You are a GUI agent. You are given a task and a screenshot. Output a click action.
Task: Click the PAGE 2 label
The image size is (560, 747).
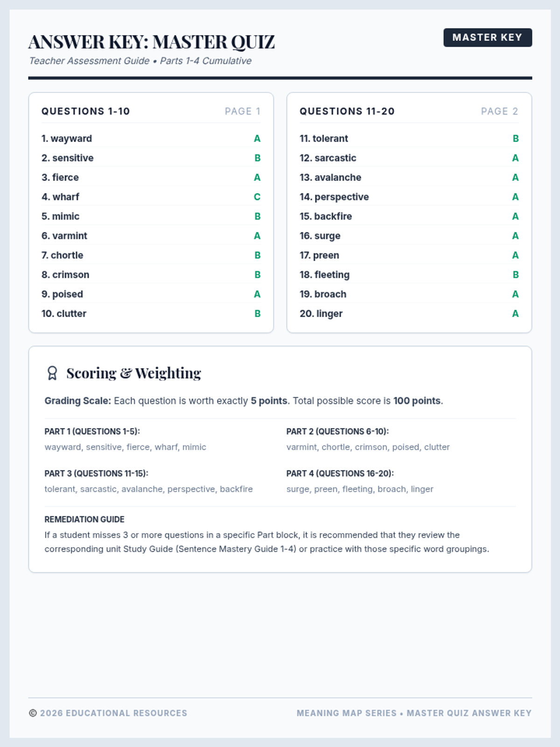[x=500, y=111]
